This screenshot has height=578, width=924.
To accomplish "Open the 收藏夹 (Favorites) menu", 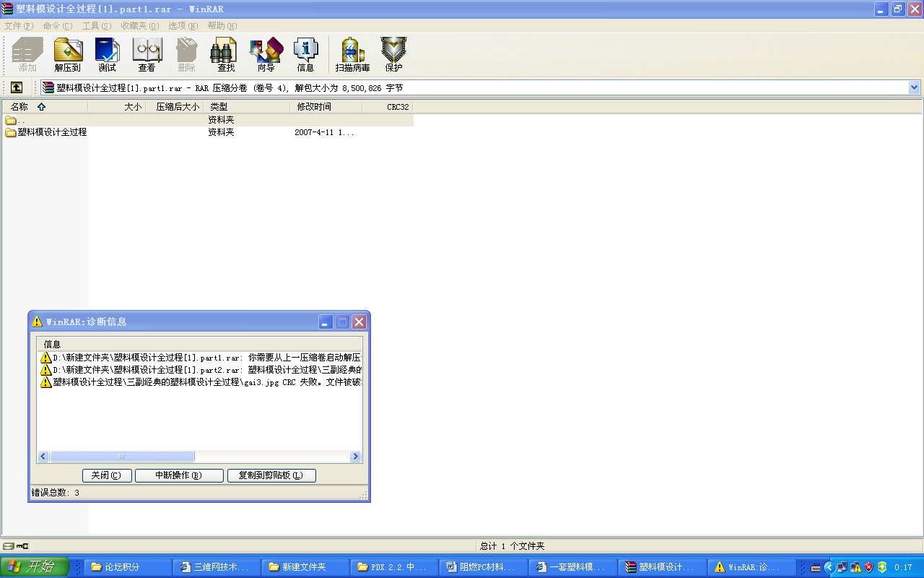I will tap(140, 26).
